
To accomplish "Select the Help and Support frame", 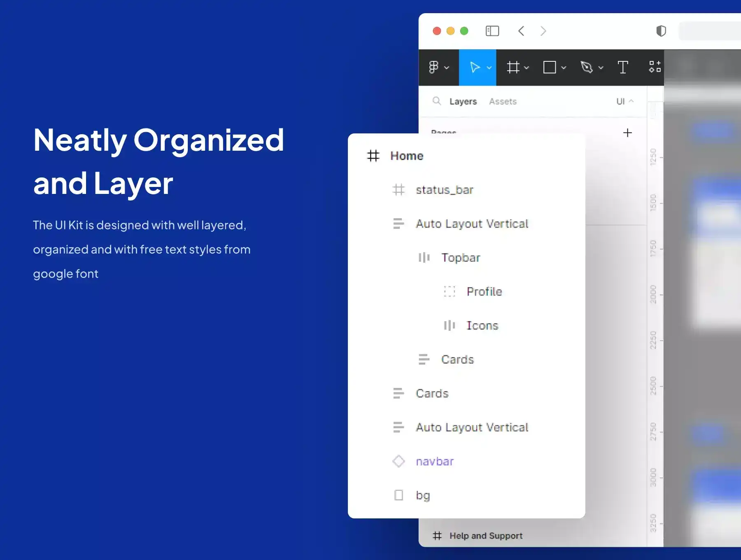I will 486,536.
